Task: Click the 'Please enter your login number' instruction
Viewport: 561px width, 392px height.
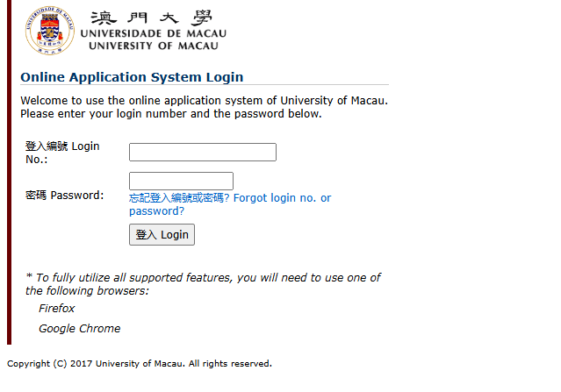Action: 171,114
